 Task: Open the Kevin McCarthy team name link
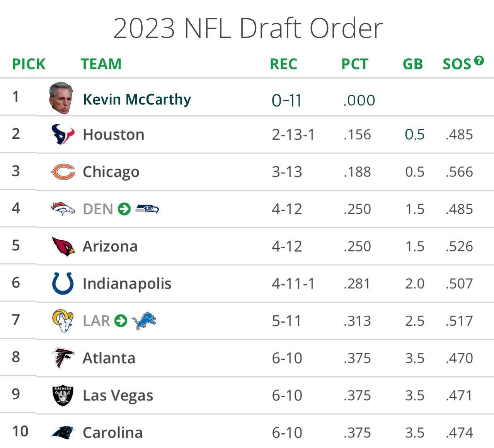click(x=137, y=99)
